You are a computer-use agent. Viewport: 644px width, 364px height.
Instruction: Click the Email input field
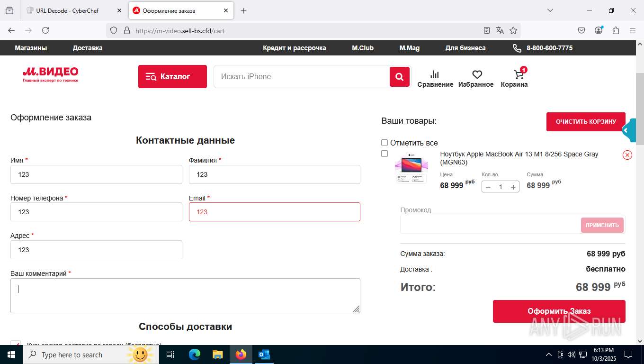pyautogui.click(x=275, y=212)
